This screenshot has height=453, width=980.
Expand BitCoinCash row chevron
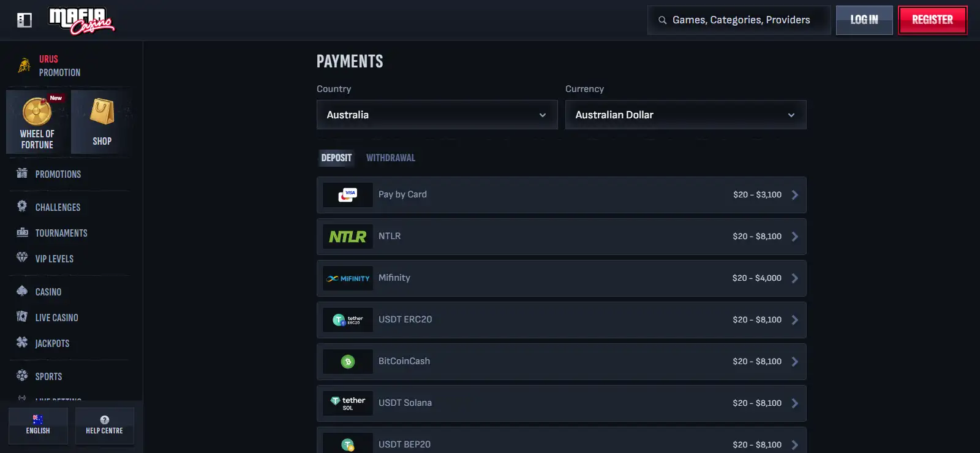coord(795,362)
